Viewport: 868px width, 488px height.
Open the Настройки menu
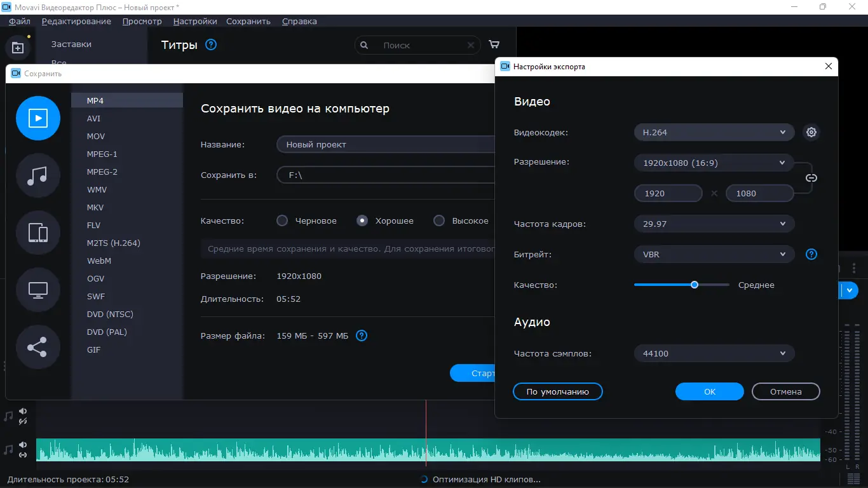[195, 21]
